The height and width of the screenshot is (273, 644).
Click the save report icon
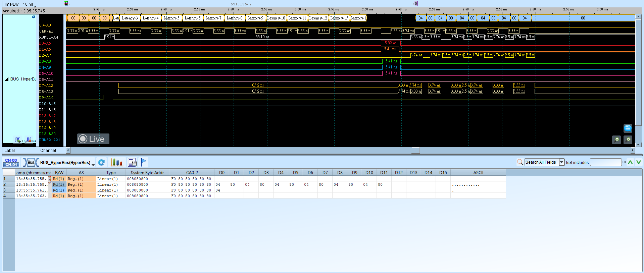(x=132, y=163)
